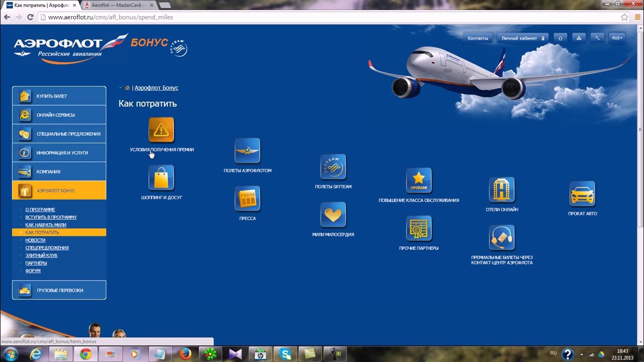Open the Партнёры sidebar link
The image size is (644, 362).
pos(36,263)
